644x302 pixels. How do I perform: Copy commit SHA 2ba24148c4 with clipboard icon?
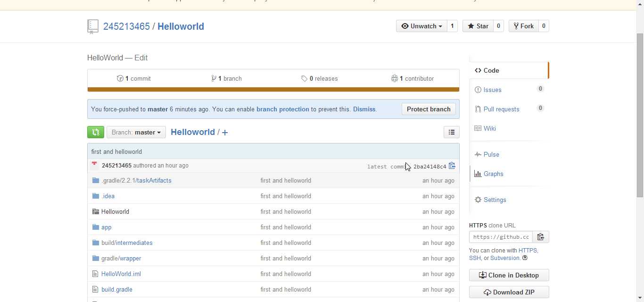coord(452,166)
